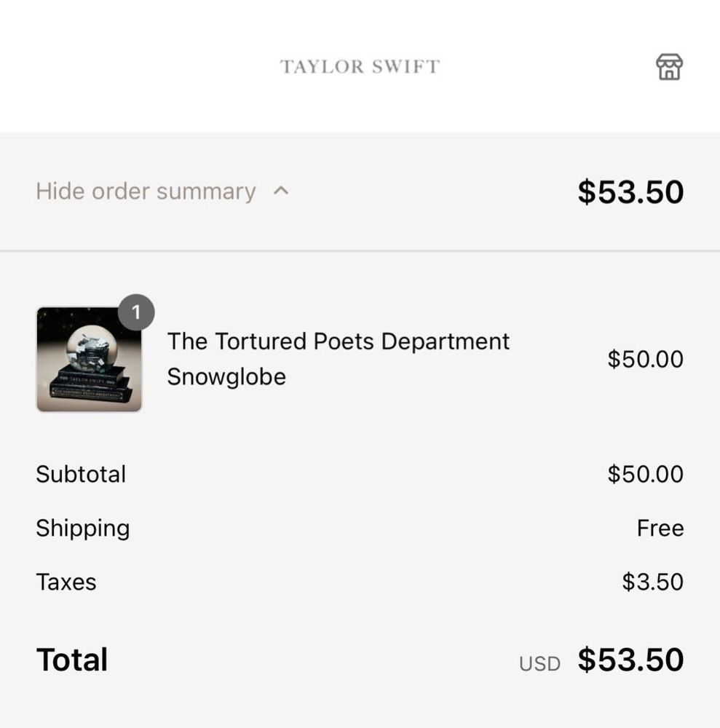Click the quantity badge showing 1

click(x=135, y=313)
